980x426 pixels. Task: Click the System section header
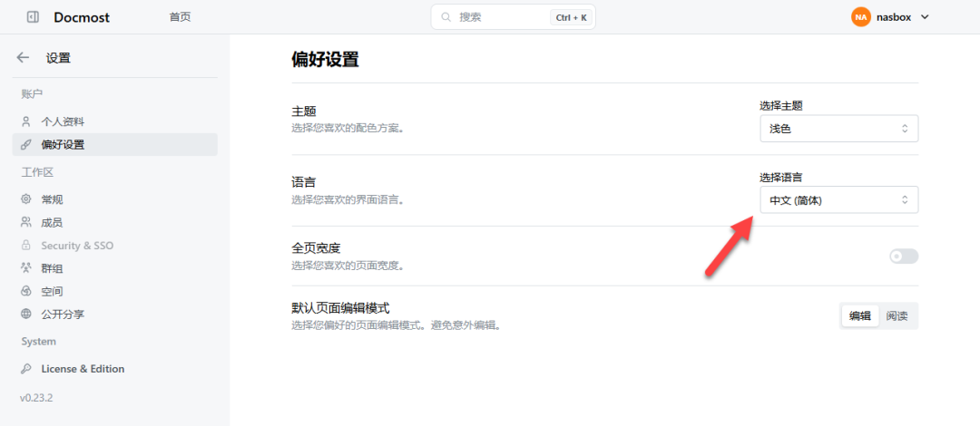tap(39, 341)
